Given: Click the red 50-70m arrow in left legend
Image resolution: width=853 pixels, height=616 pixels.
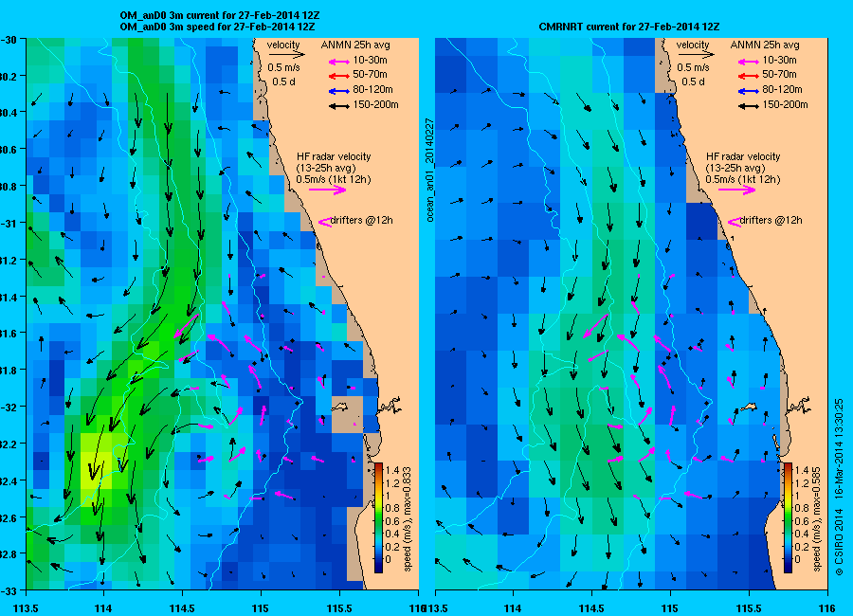Looking at the screenshot, I should pyautogui.click(x=339, y=76).
